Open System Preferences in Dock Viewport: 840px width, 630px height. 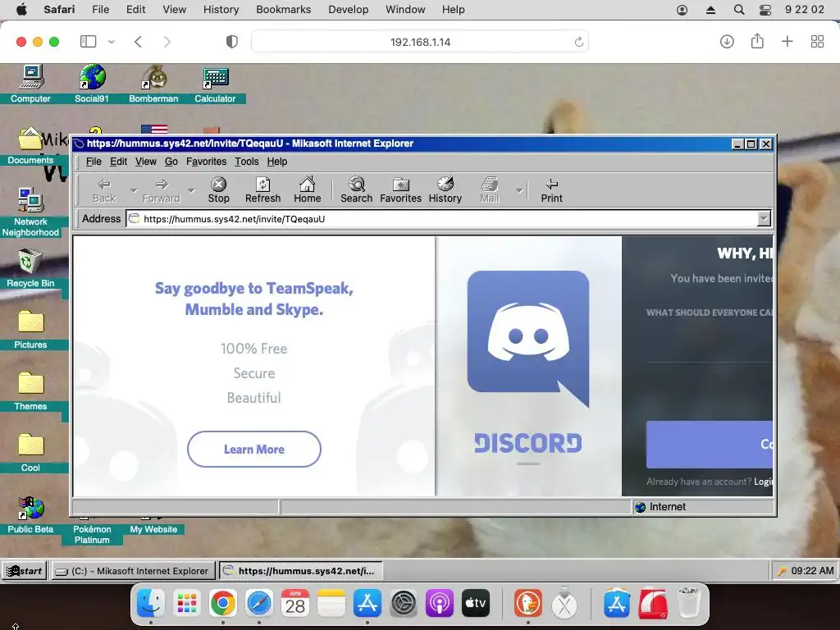[404, 604]
